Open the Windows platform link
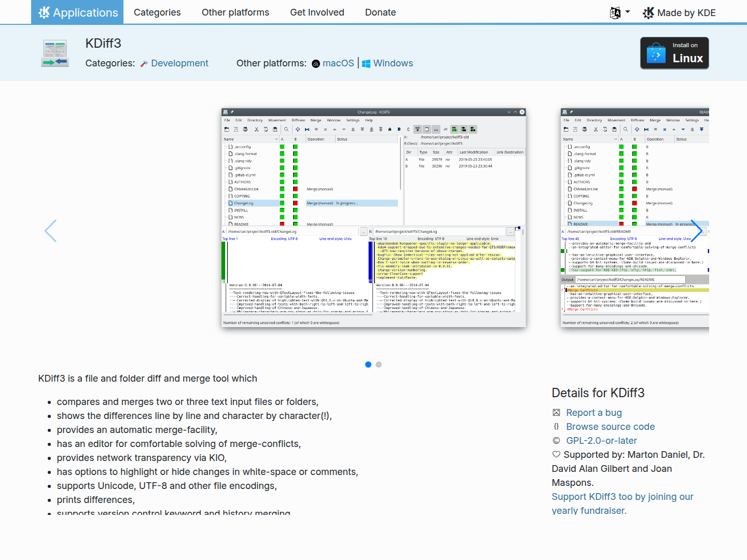Viewport: 747px width, 560px height. point(393,63)
